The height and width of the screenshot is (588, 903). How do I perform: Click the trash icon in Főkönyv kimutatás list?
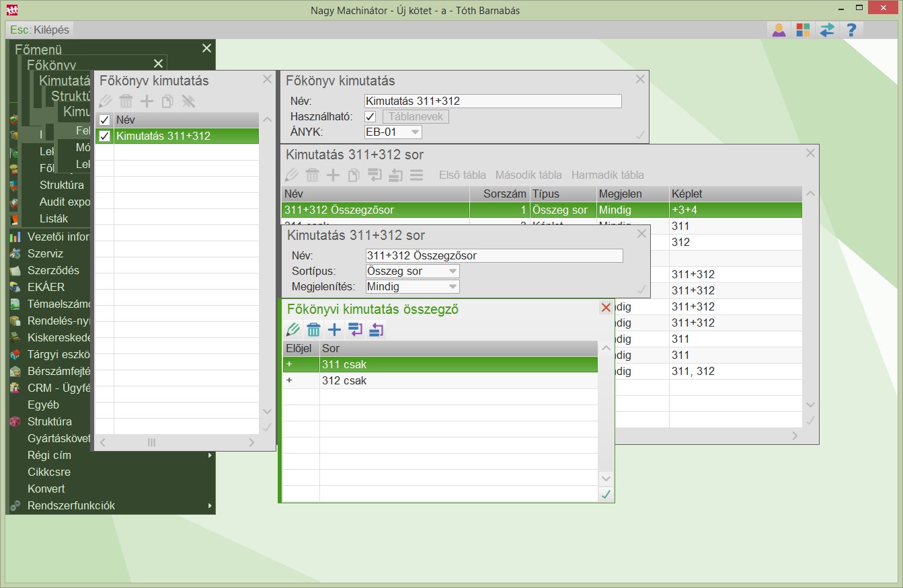(126, 101)
